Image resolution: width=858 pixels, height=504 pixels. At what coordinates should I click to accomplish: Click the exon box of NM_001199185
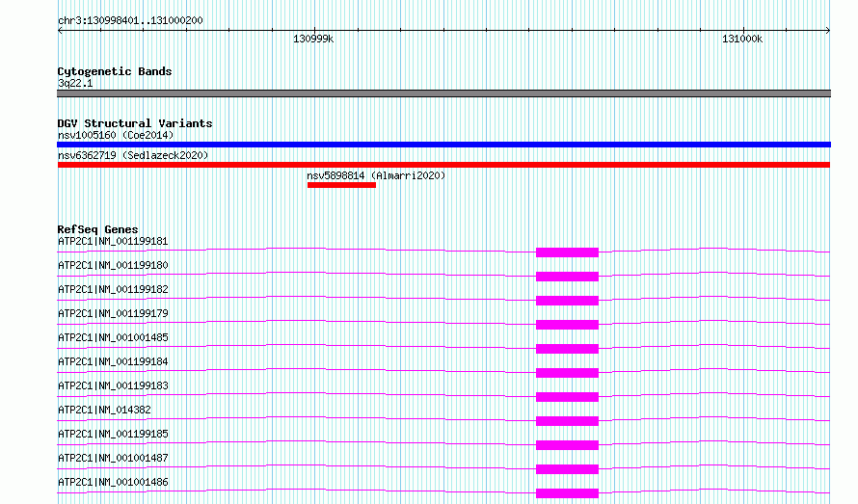point(567,445)
